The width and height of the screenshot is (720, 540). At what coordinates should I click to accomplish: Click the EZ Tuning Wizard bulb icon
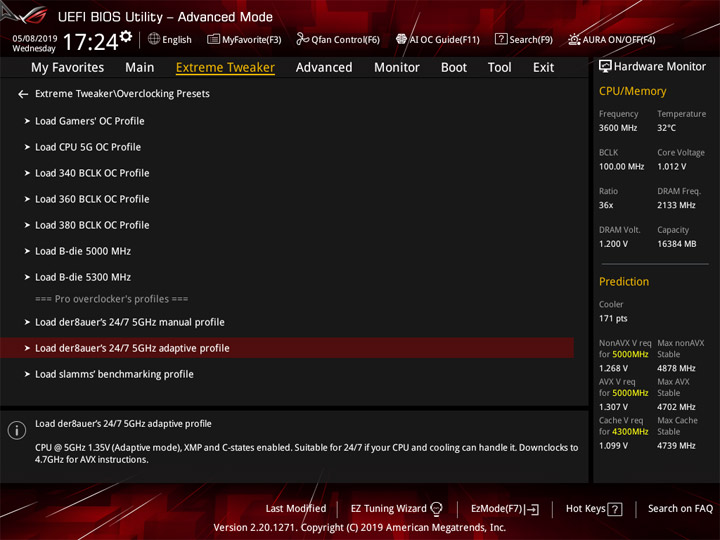[436, 508]
